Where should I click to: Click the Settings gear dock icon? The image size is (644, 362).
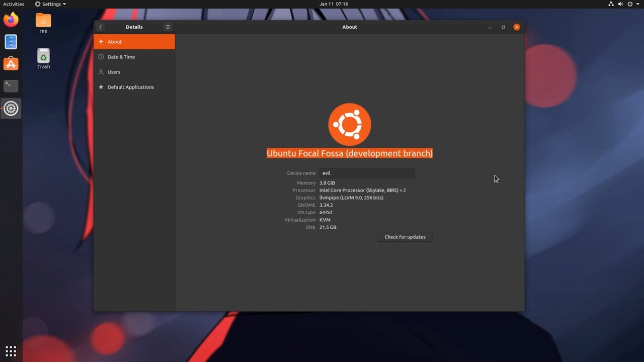pyautogui.click(x=11, y=108)
